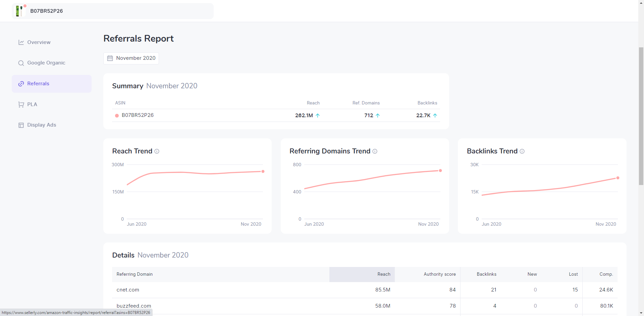
Task: Click the 85.5M reach value for cnet.com
Action: click(383, 290)
